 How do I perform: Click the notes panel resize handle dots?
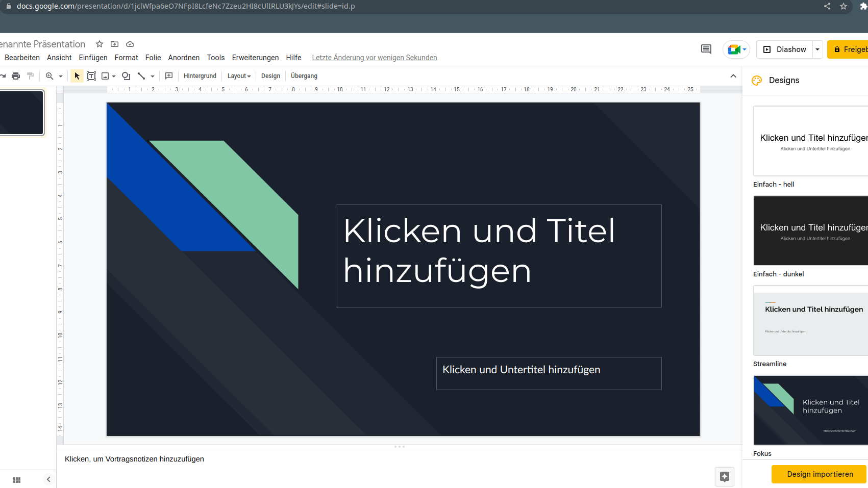tap(400, 447)
